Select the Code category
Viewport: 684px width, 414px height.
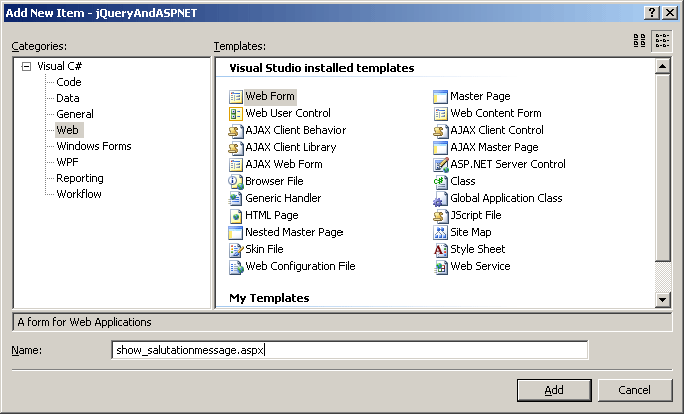tap(69, 82)
